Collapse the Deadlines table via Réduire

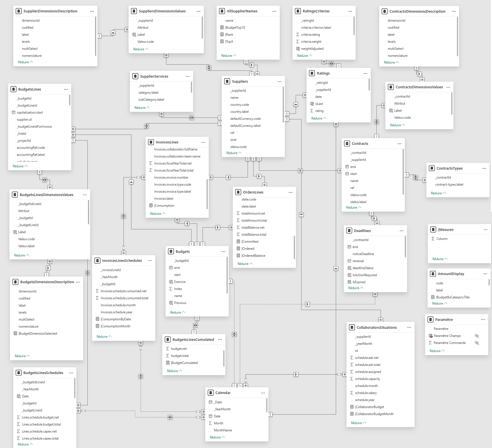pos(356,288)
